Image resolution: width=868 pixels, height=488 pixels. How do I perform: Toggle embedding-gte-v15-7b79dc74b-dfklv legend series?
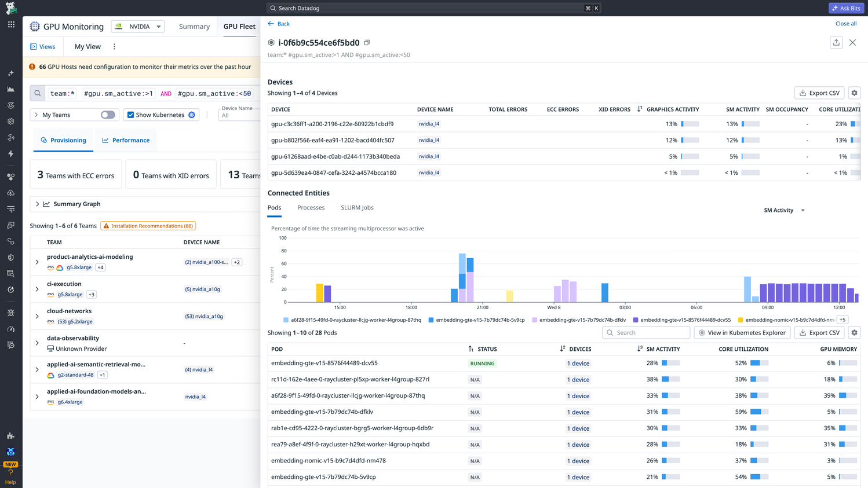point(579,320)
